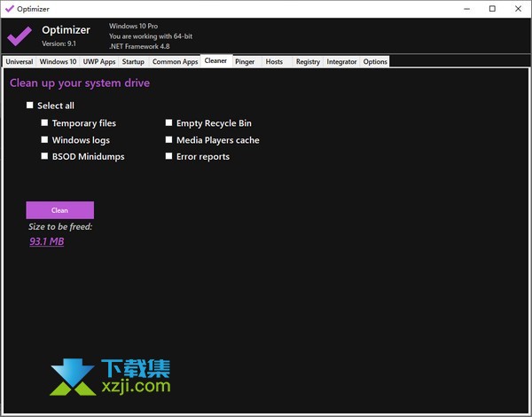Image resolution: width=532 pixels, height=417 pixels.
Task: Open the 93.1 MB size link
Action: click(47, 241)
